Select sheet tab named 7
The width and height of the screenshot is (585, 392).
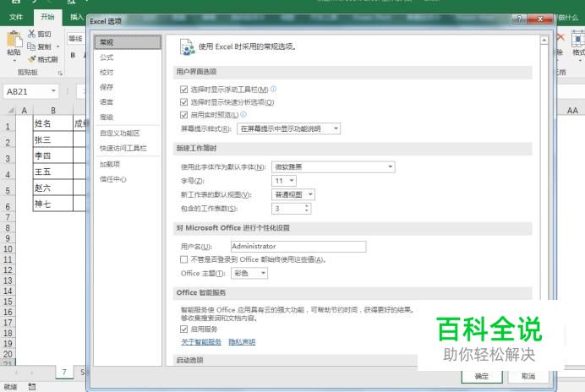64,372
